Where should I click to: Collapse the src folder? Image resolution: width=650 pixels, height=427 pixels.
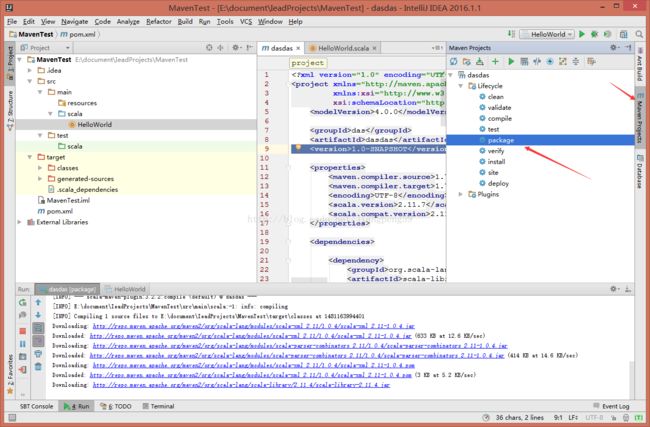tap(29, 81)
